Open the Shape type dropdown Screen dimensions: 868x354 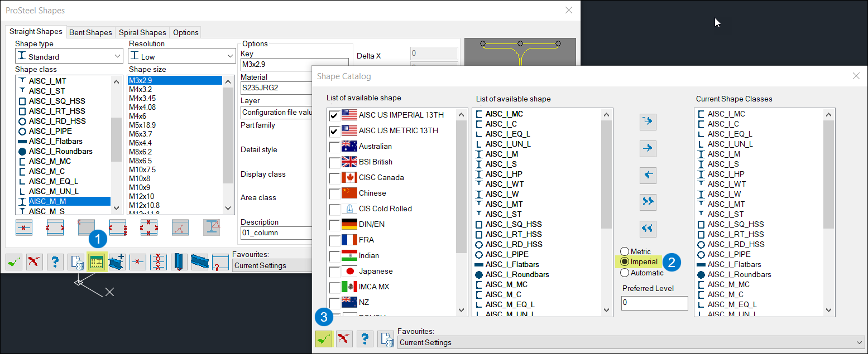click(69, 56)
